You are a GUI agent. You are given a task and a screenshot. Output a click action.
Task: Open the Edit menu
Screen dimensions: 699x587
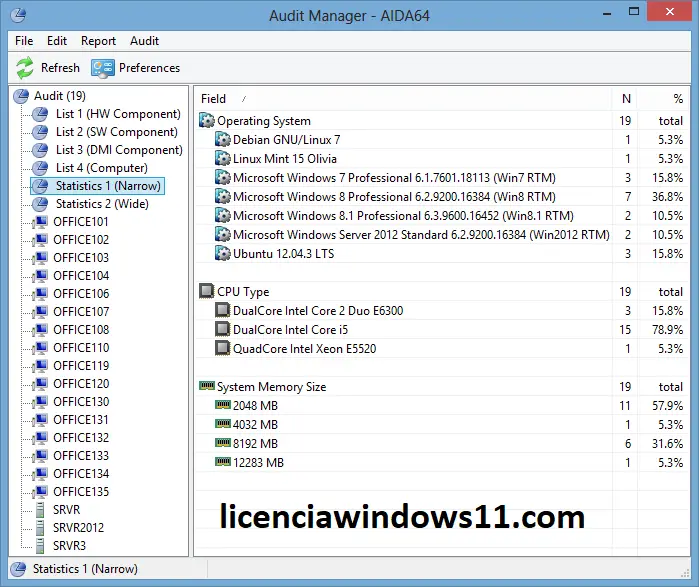point(57,41)
